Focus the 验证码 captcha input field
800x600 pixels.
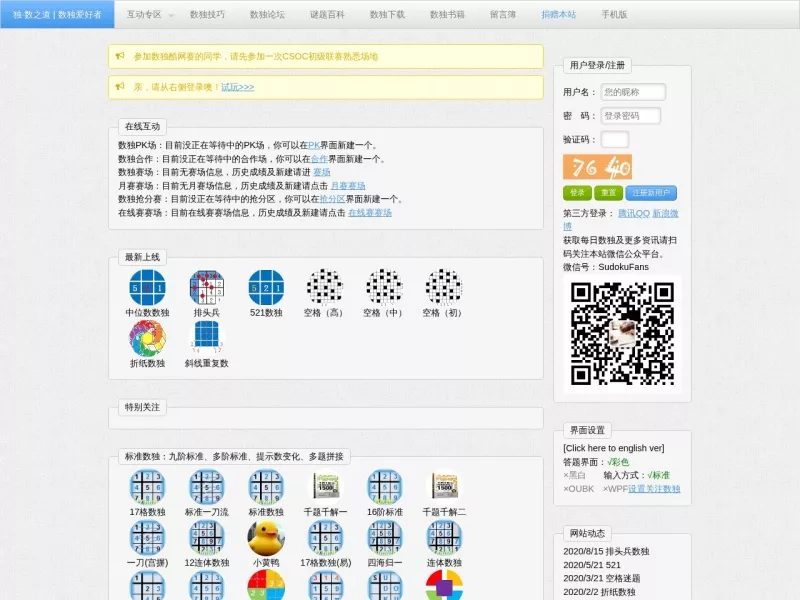(615, 139)
